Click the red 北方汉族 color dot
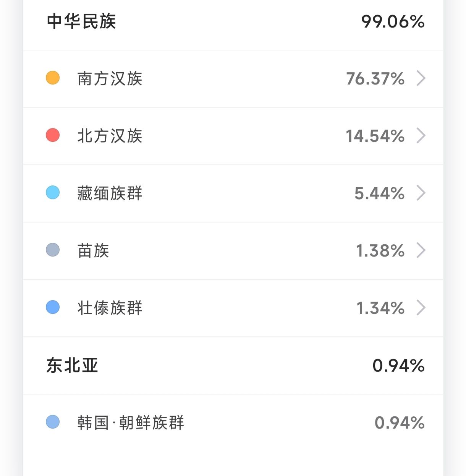This screenshot has height=476, width=466. point(53,135)
